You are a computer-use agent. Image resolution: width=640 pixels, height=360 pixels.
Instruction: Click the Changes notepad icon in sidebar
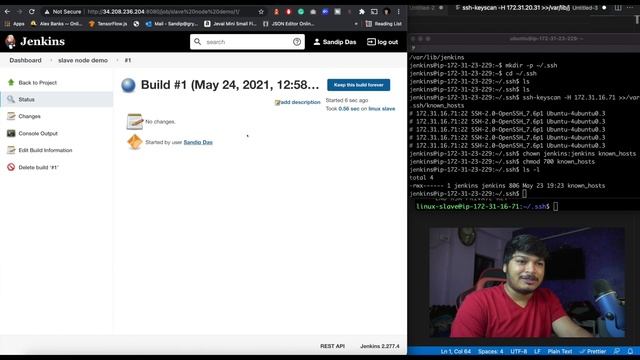11,116
